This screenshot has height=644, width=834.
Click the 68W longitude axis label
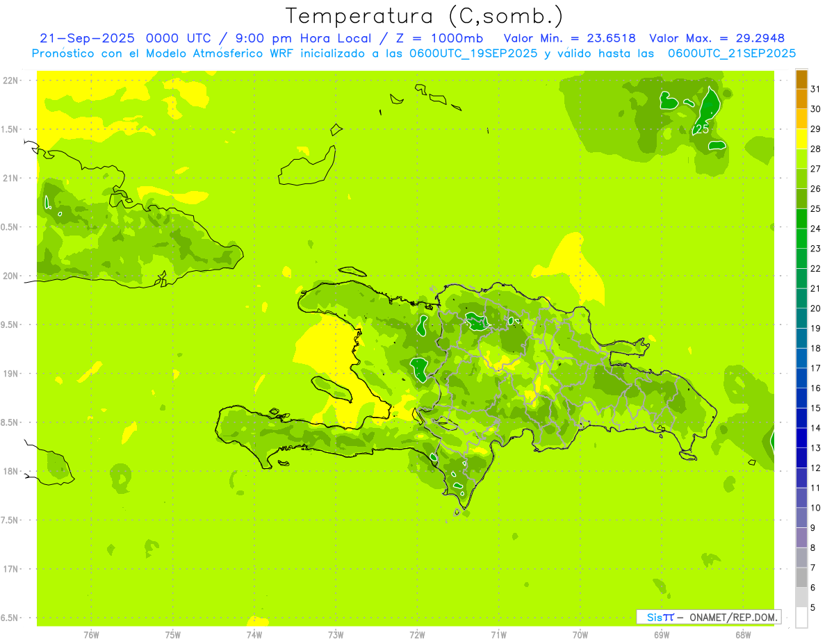point(742,634)
